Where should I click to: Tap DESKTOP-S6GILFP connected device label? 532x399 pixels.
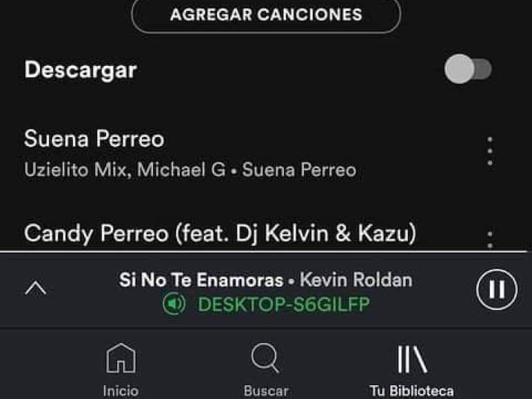tap(283, 304)
